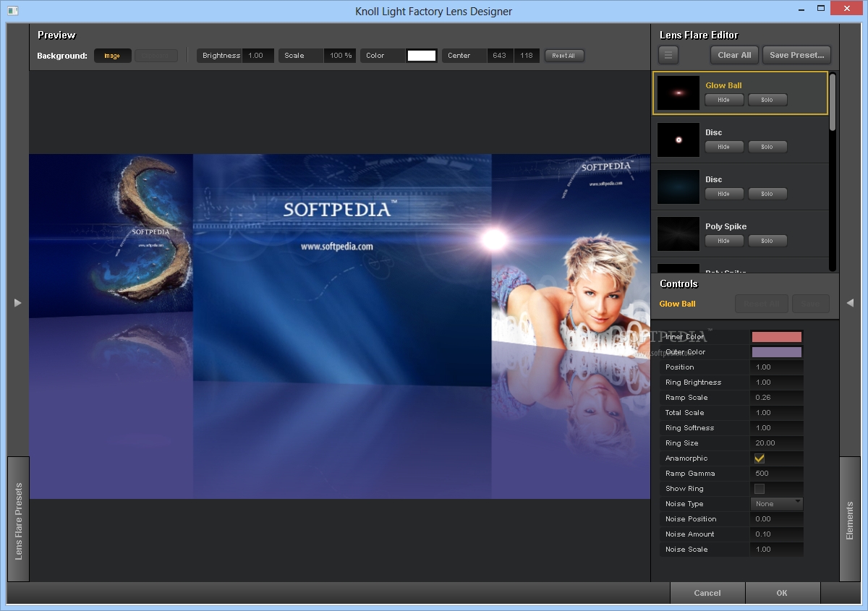Viewport: 868px width, 611px height.
Task: Click the Cancel button
Action: pyautogui.click(x=707, y=593)
